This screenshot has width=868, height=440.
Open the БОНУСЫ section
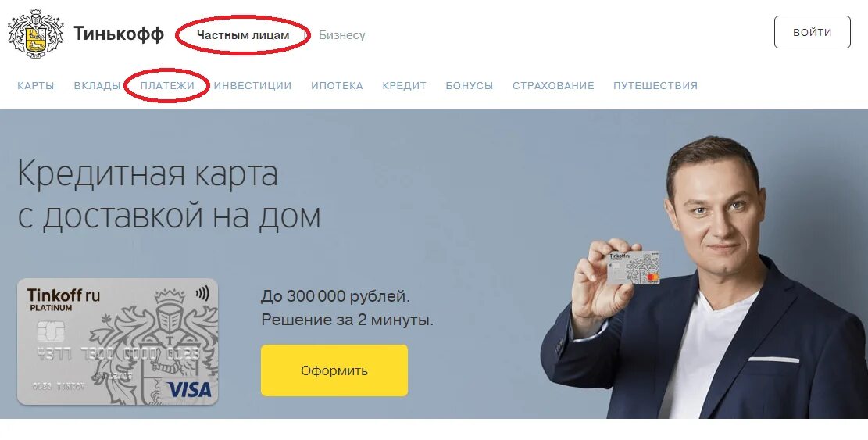click(x=469, y=86)
